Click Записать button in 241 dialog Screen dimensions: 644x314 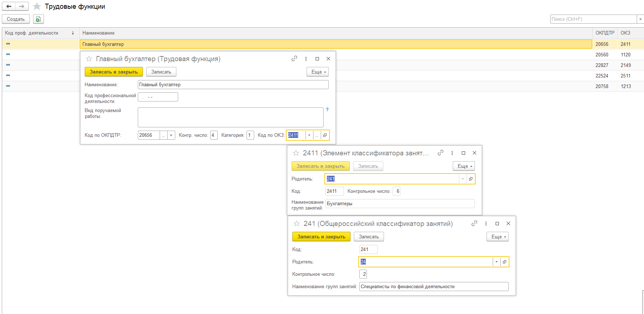pos(369,237)
